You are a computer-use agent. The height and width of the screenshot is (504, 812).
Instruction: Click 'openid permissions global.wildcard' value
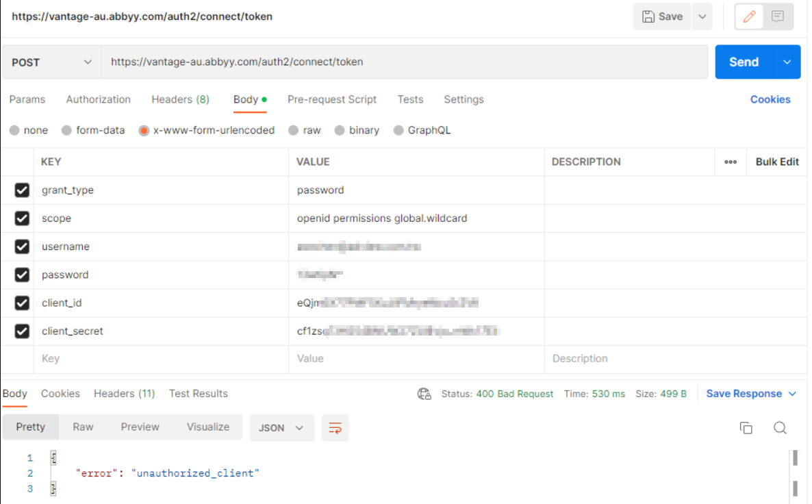coord(381,218)
